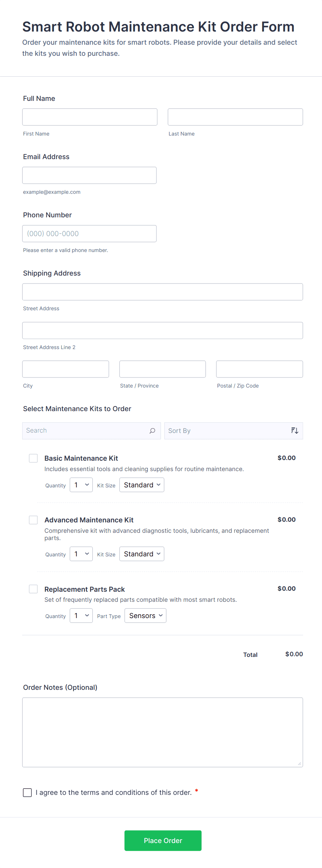The image size is (322, 868).
Task: Click the Postal / Zip Code field
Action: point(259,369)
